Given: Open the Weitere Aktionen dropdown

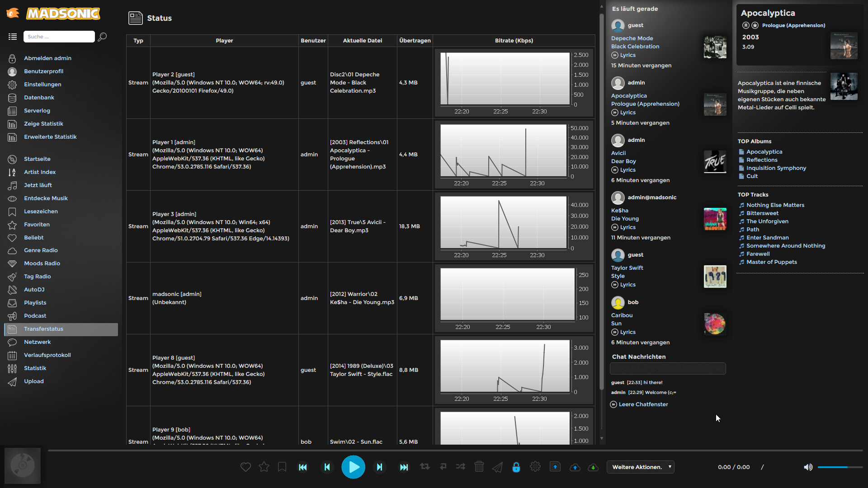Looking at the screenshot, I should pyautogui.click(x=640, y=467).
